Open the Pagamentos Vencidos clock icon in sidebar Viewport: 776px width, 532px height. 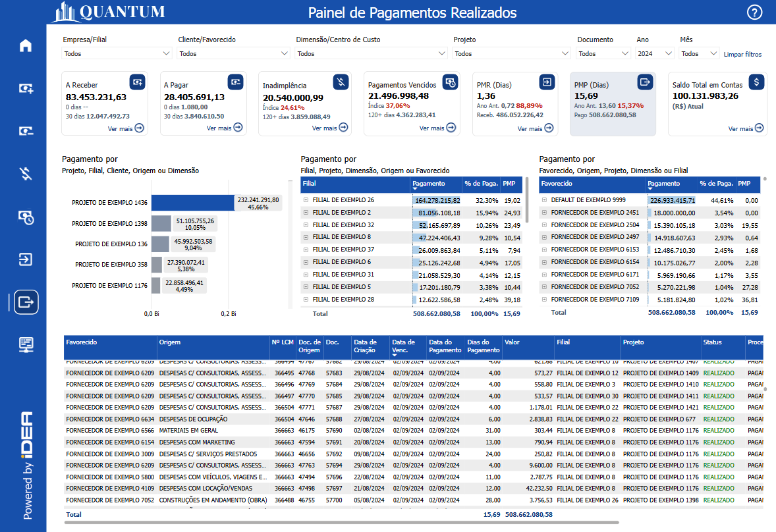click(25, 217)
